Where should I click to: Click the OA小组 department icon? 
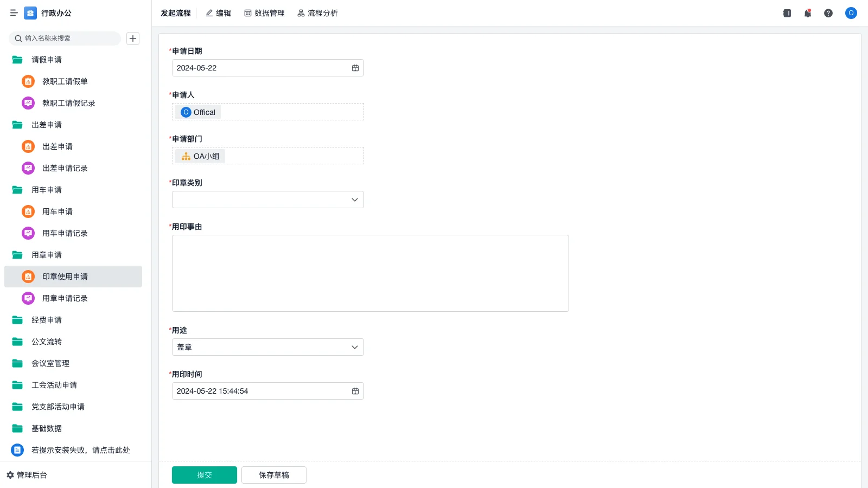tap(186, 156)
